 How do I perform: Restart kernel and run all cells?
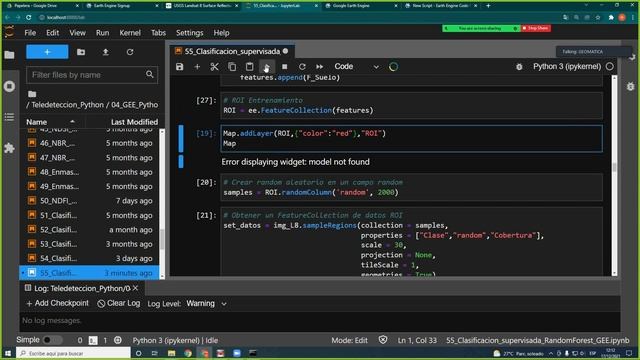coord(320,67)
